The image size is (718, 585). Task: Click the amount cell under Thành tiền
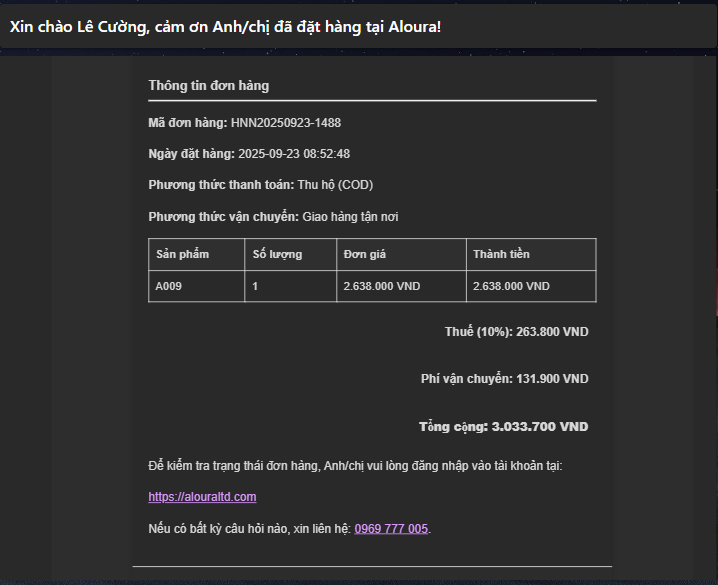pos(511,286)
